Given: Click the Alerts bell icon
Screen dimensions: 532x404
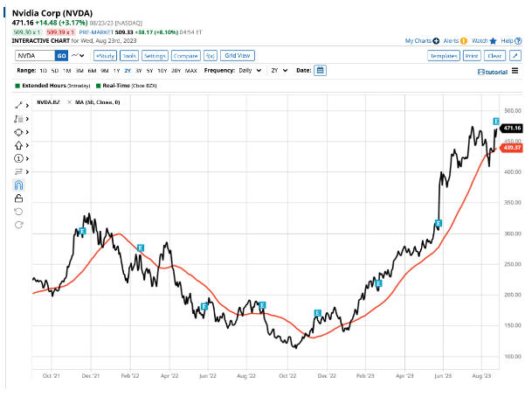Looking at the screenshot, I should pos(464,41).
